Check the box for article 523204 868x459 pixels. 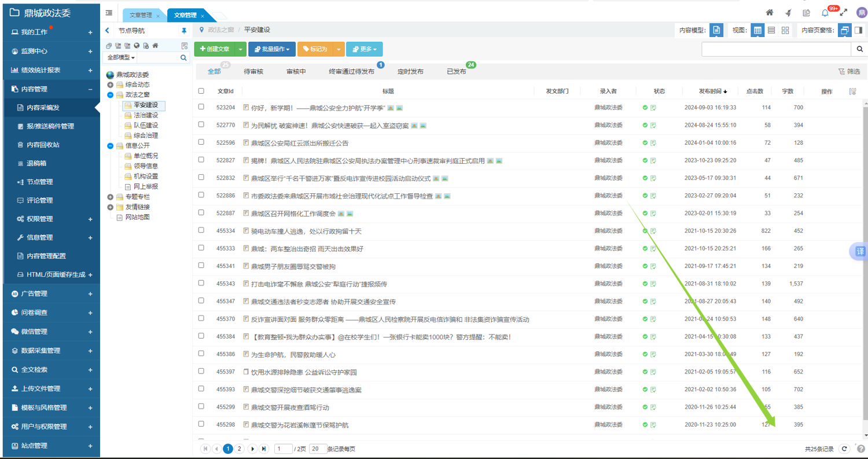point(201,107)
